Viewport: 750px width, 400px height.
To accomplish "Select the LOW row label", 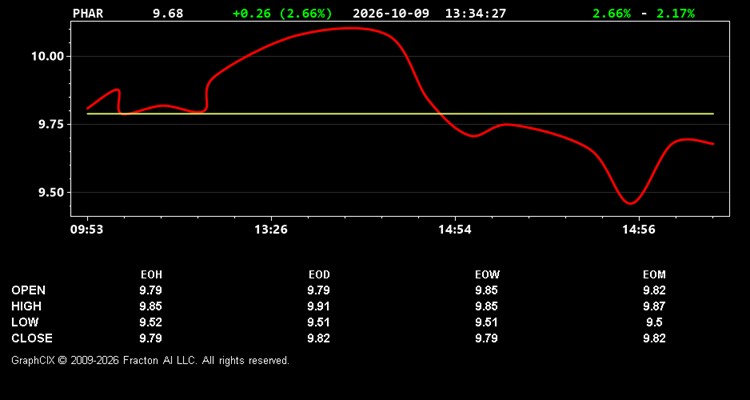I will click(25, 322).
